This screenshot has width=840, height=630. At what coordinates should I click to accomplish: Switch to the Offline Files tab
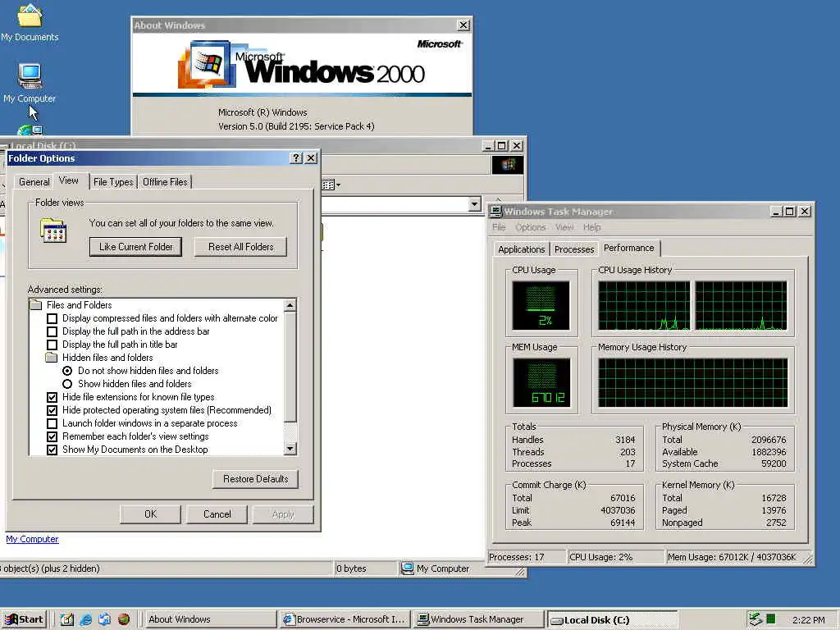[x=165, y=182]
